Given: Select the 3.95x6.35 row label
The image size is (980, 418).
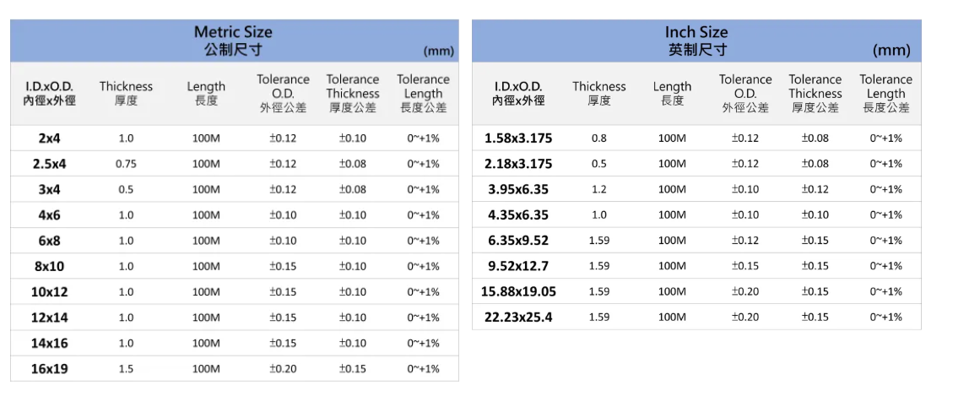Looking at the screenshot, I should point(518,189).
